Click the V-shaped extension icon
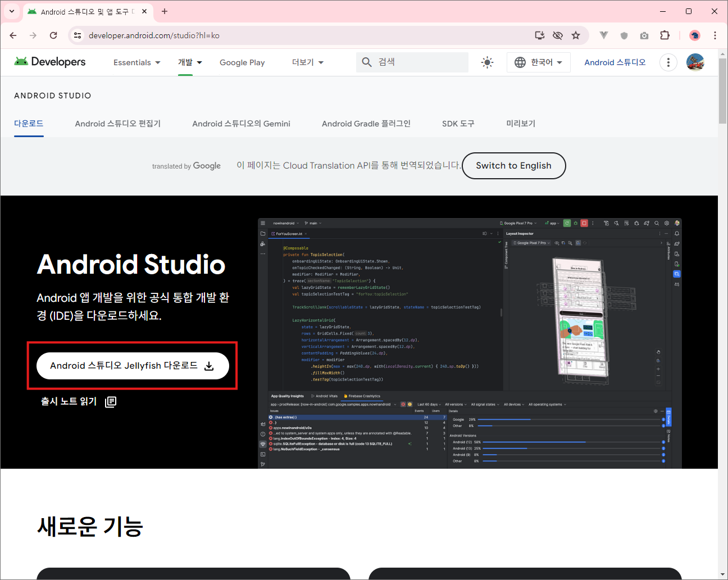 (x=604, y=35)
